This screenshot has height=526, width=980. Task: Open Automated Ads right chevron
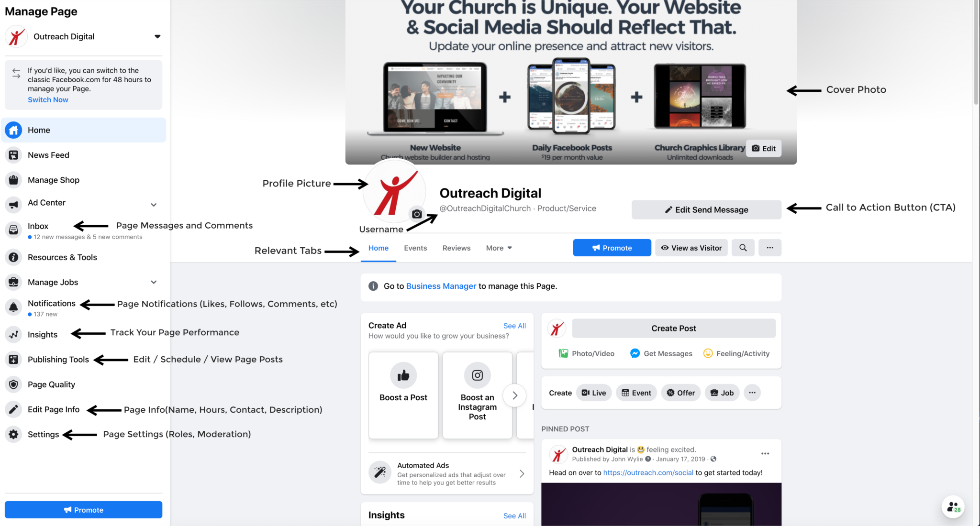(522, 473)
